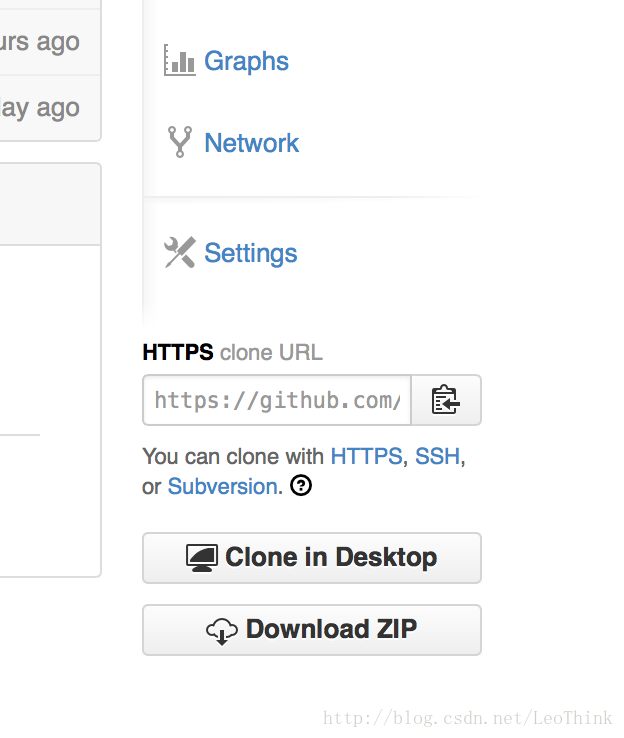Click the blog.csdn.net watermark text
The image size is (624, 738).
[x=468, y=718]
